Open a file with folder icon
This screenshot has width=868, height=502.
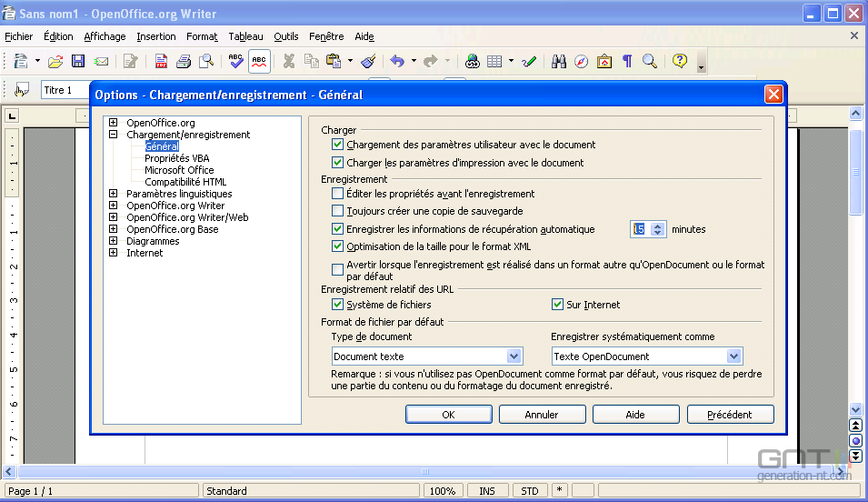(x=55, y=61)
